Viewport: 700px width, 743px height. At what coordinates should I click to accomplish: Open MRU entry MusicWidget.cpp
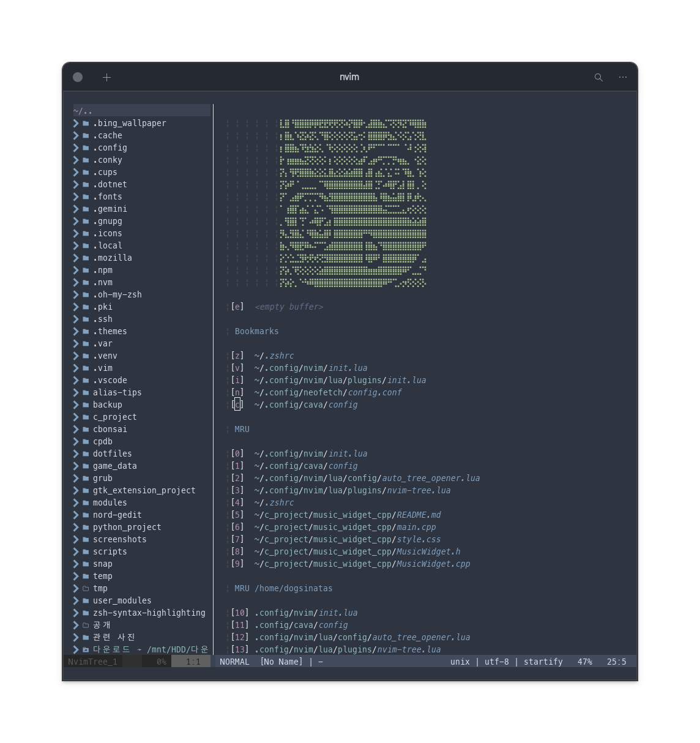point(362,564)
